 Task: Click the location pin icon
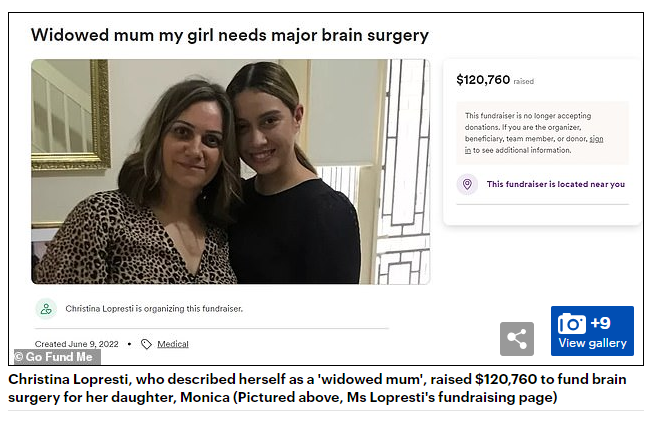point(467,184)
